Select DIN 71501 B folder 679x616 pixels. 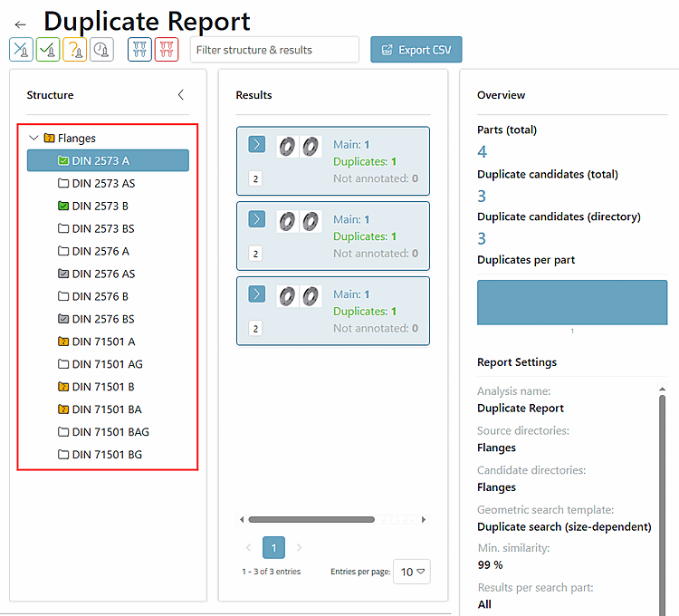pyautogui.click(x=96, y=387)
